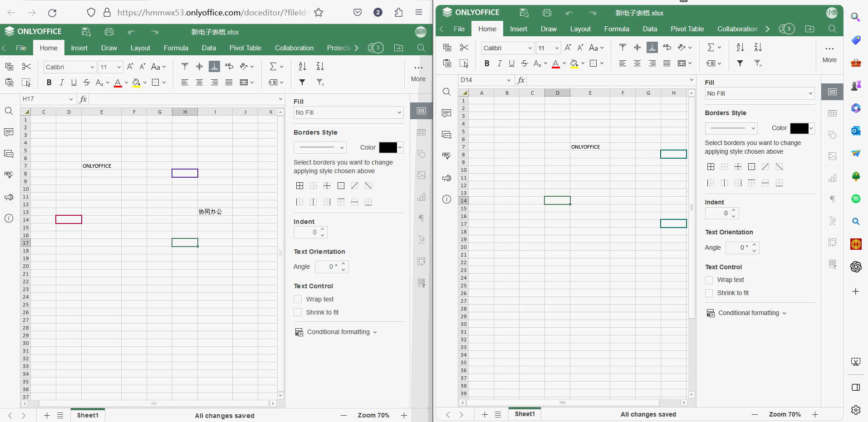Click More button in right window toolbar
868x422 pixels.
tap(829, 53)
